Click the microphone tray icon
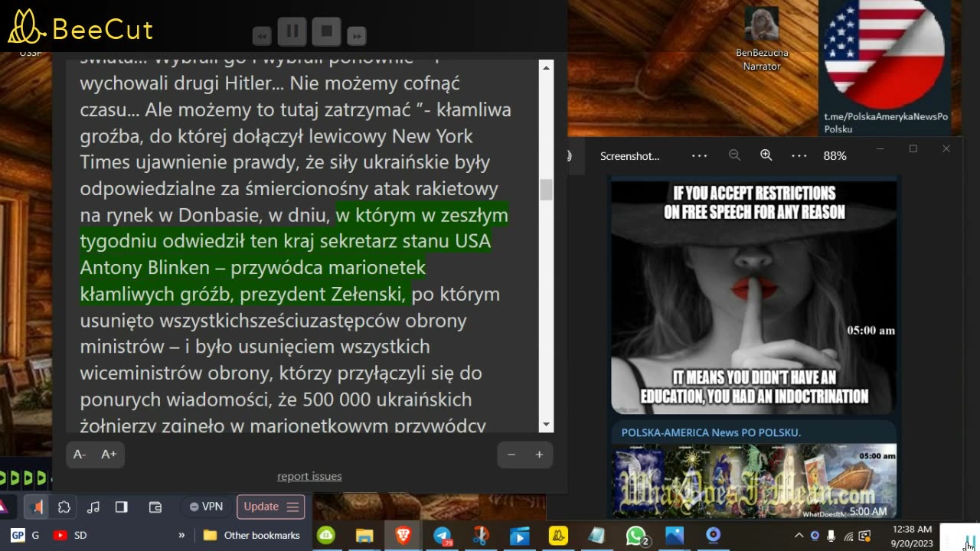Viewport: 980px width, 551px height. tap(831, 536)
